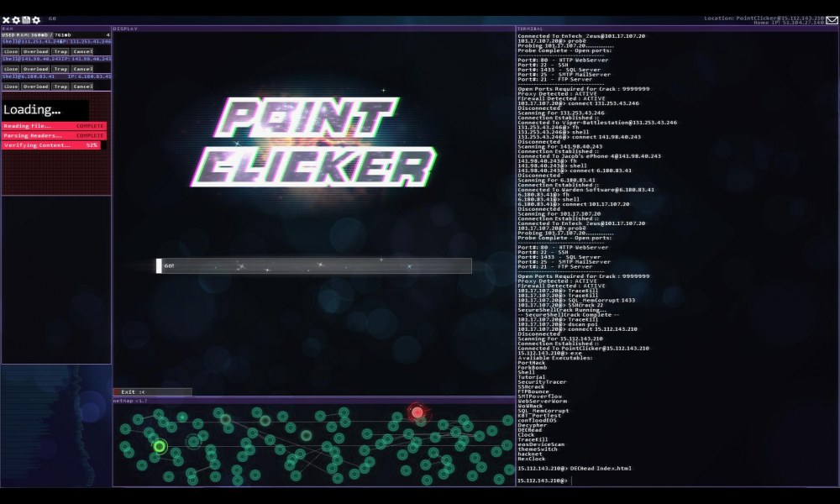840x504 pixels.
Task: Click the 'USED RAM: 360mb / 761mb' readout
Action: tap(36, 34)
